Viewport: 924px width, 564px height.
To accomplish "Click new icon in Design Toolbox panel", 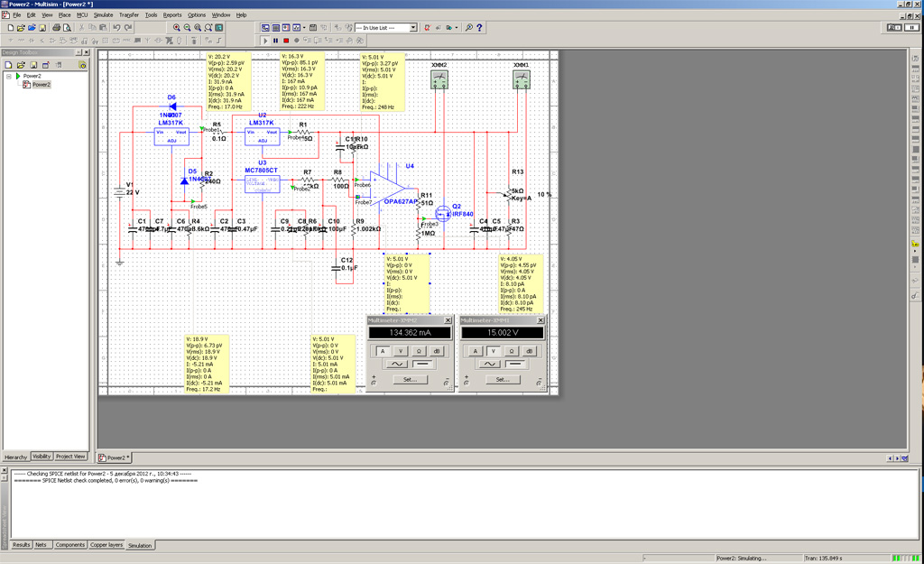I will point(8,65).
